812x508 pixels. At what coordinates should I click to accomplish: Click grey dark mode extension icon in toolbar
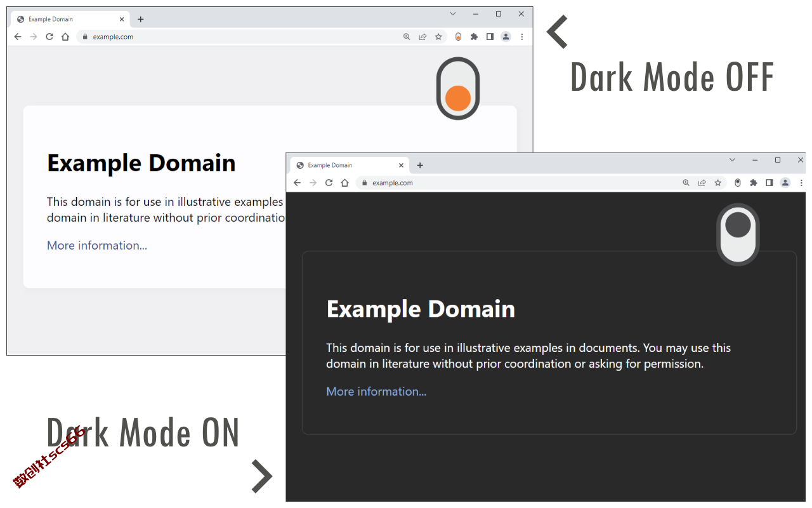[x=737, y=183]
